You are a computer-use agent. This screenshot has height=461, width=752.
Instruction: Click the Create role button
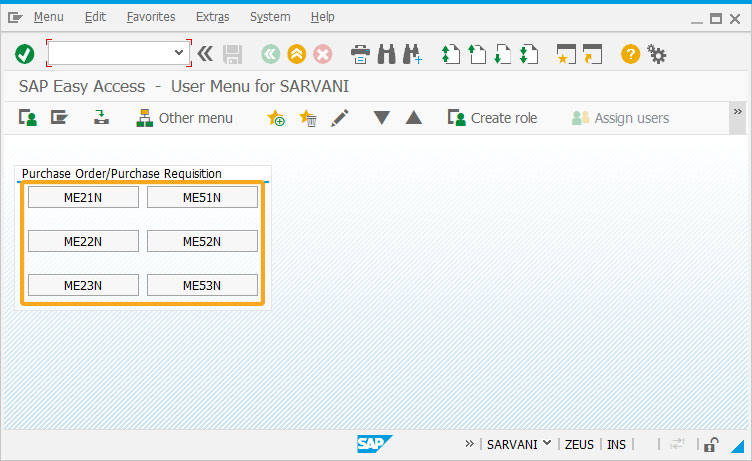[x=492, y=118]
